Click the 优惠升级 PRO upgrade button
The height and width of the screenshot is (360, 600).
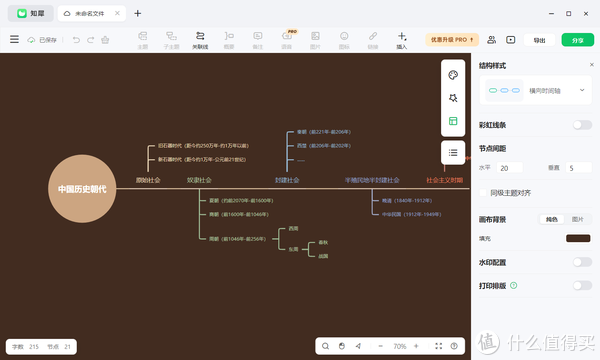pyautogui.click(x=452, y=40)
